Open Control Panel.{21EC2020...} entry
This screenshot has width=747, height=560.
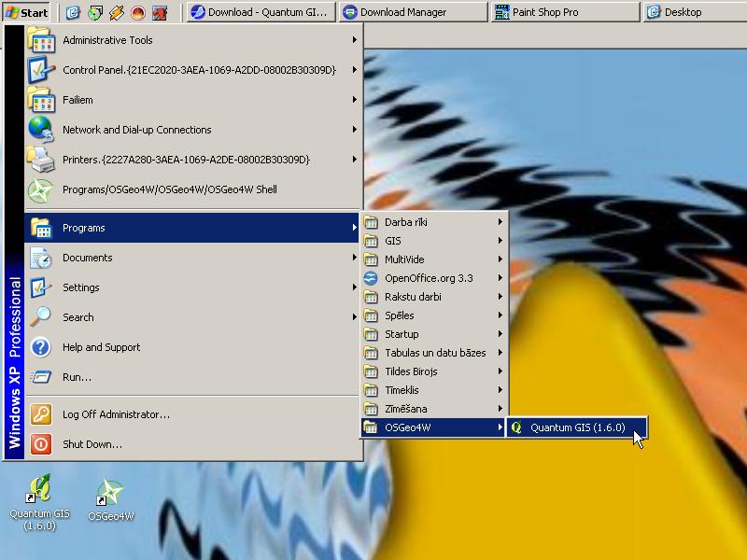pos(192,69)
